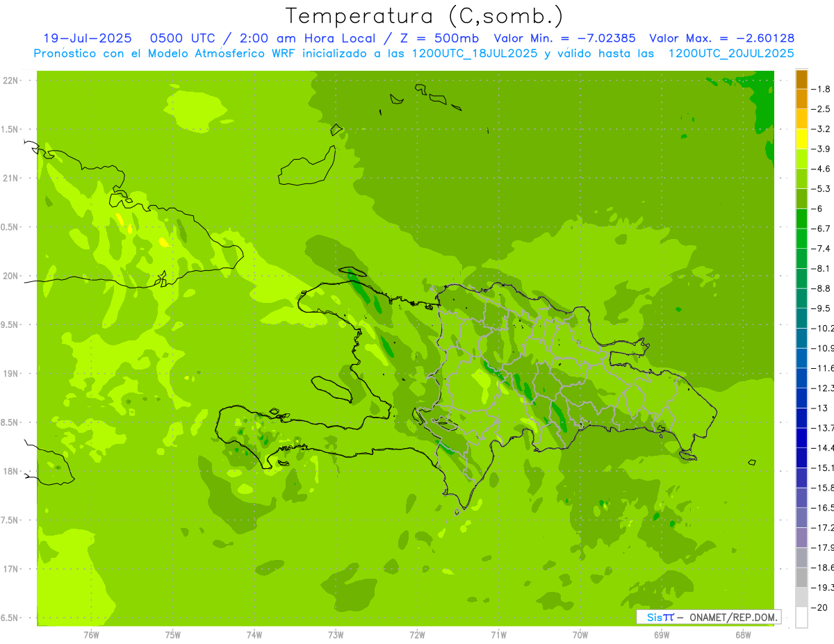Click the "9.5N" latitude axis label
The width and height of the screenshot is (834, 644).
click(x=10, y=325)
